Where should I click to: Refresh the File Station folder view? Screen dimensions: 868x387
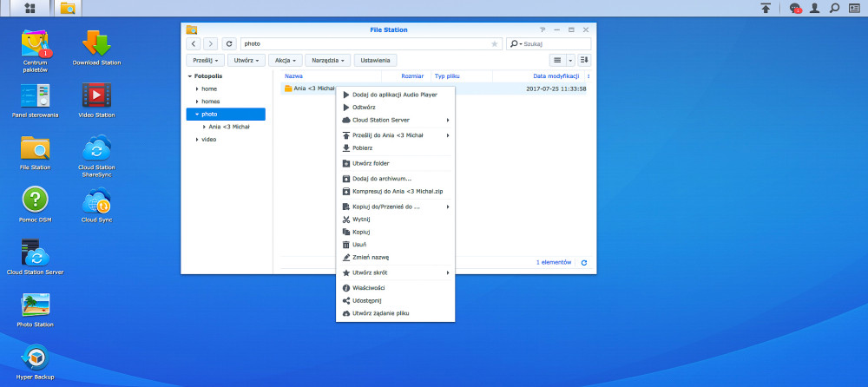point(229,43)
